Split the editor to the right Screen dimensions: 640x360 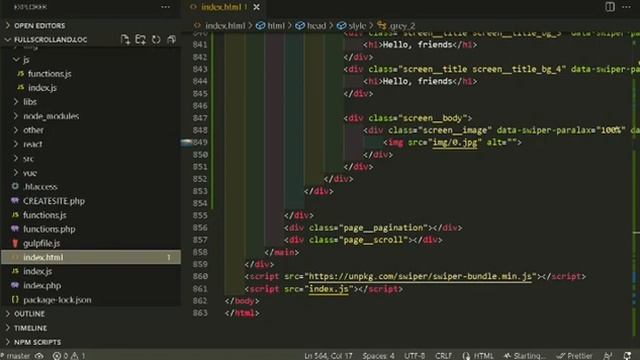(610, 7)
